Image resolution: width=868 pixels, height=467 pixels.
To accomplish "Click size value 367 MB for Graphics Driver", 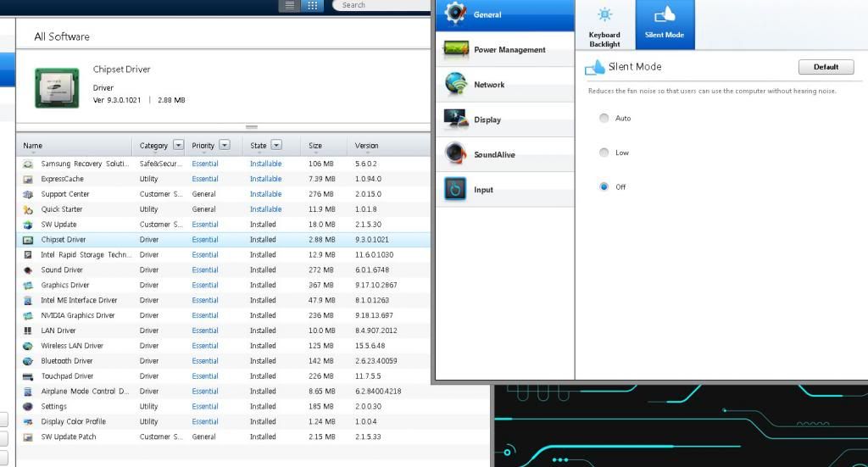I will [321, 285].
